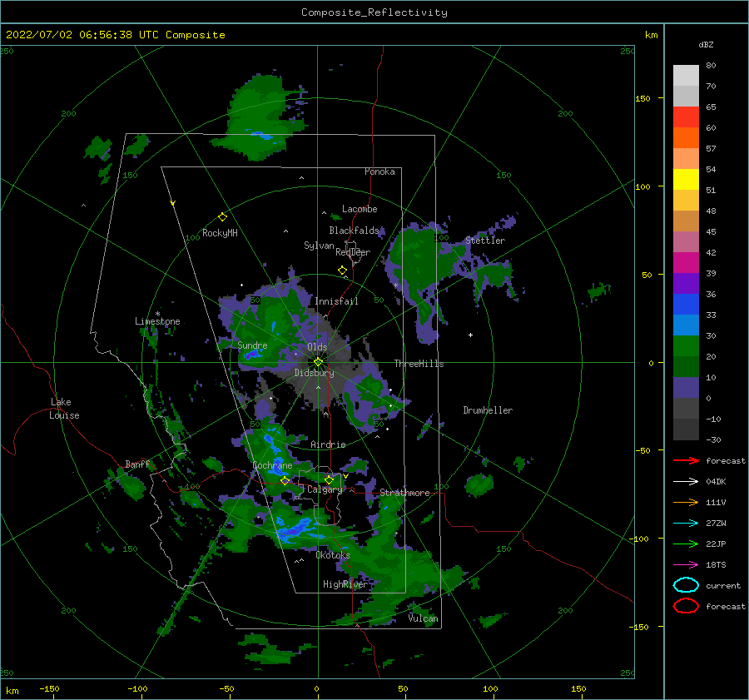Click the Vulcan town label
Screen dimensions: 749x700
coord(423,618)
